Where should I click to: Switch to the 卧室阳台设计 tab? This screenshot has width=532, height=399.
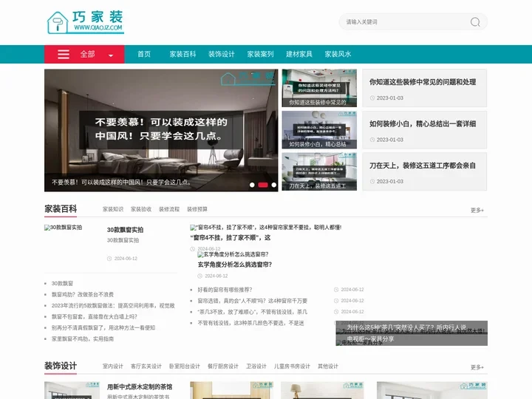[x=185, y=366]
